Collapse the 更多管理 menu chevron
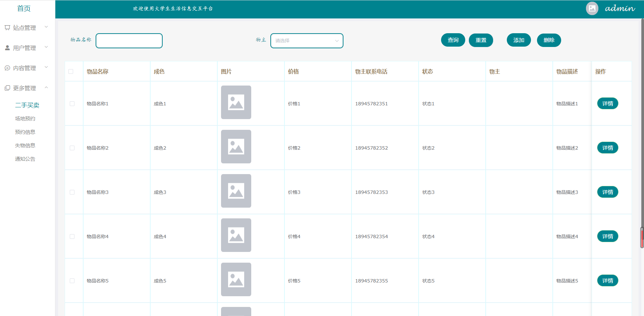The width and height of the screenshot is (644, 316). coord(46,88)
